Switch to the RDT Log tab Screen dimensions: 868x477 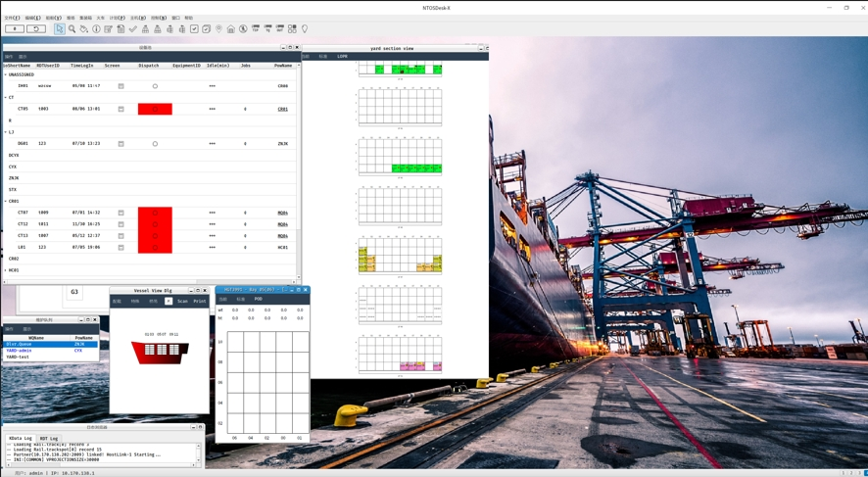coord(49,439)
